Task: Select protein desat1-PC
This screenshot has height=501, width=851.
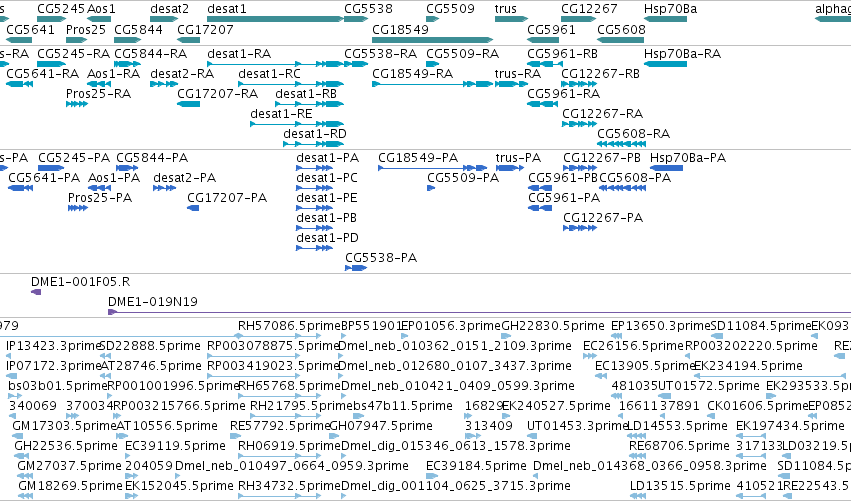Action: coord(327,178)
